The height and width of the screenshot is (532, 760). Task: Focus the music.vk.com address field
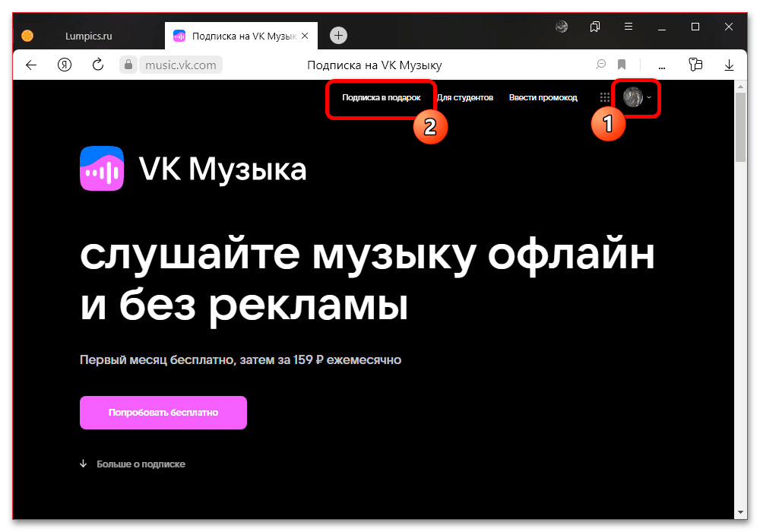[181, 65]
